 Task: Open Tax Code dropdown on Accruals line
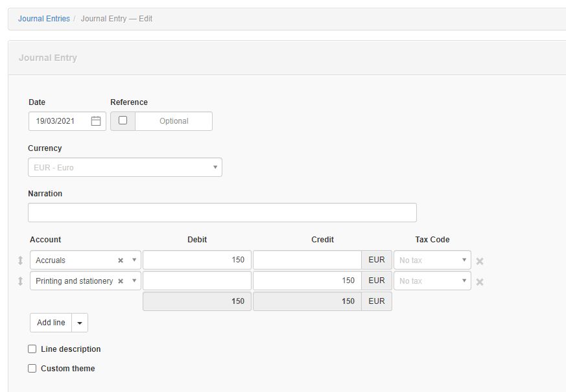tap(432, 260)
